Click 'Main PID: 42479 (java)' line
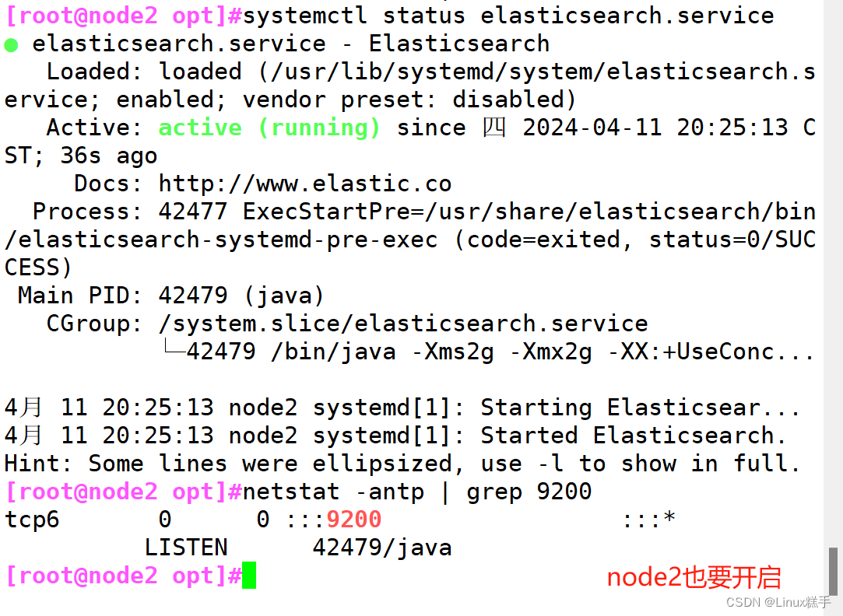Image resolution: width=843 pixels, height=616 pixels. pos(171,296)
